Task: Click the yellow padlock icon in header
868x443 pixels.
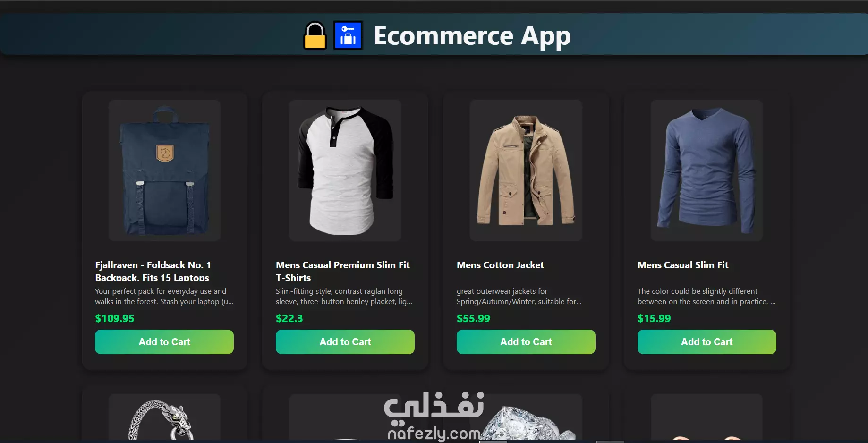Action: [x=315, y=35]
